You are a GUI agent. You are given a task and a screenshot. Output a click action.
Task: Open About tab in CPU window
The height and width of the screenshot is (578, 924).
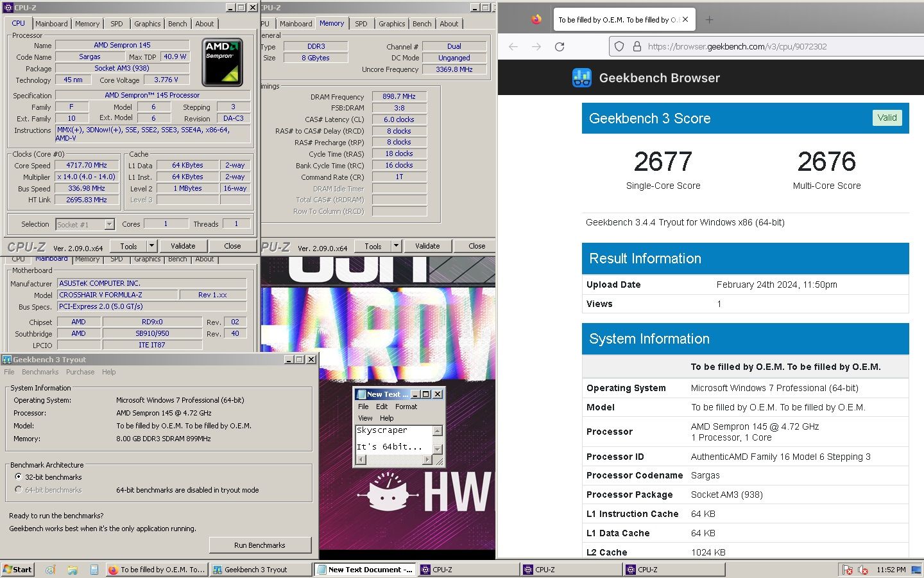tap(205, 24)
